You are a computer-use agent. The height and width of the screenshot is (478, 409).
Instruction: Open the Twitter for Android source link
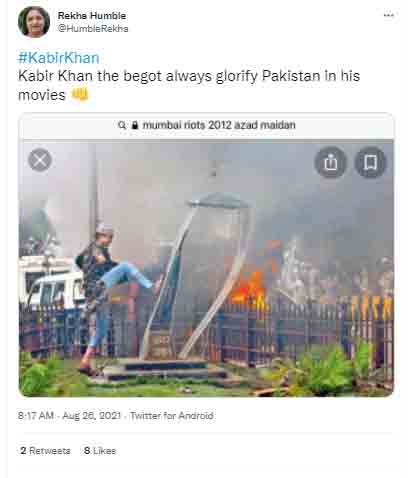pos(172,416)
